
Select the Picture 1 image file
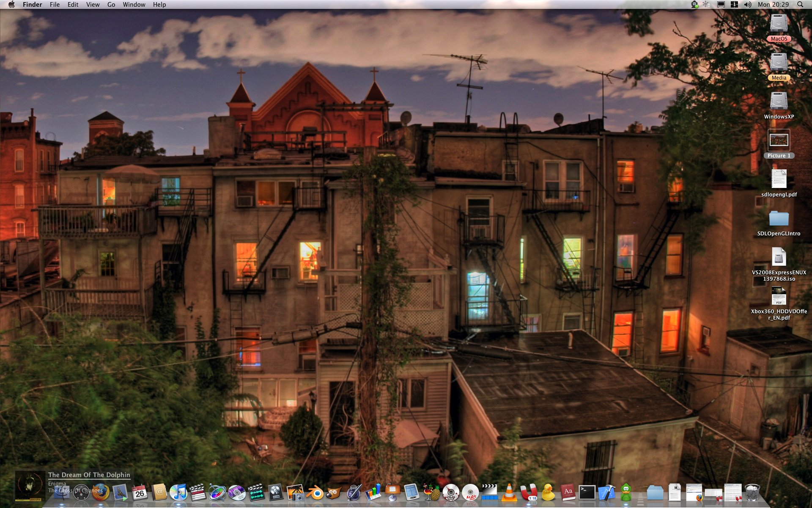click(x=779, y=144)
